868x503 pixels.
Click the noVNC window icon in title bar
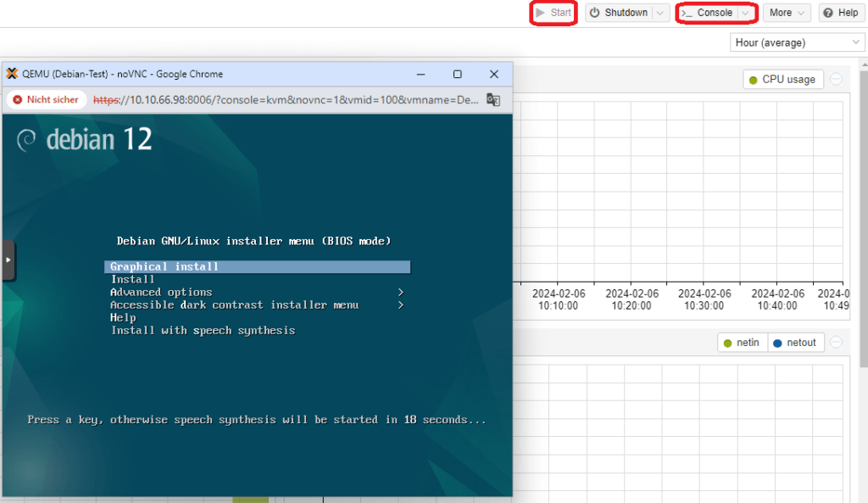click(x=12, y=74)
